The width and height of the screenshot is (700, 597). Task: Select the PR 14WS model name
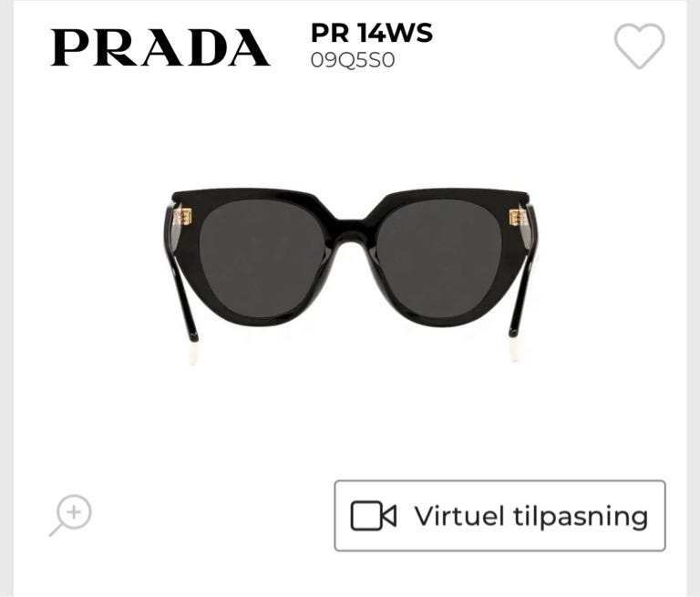pyautogui.click(x=372, y=33)
